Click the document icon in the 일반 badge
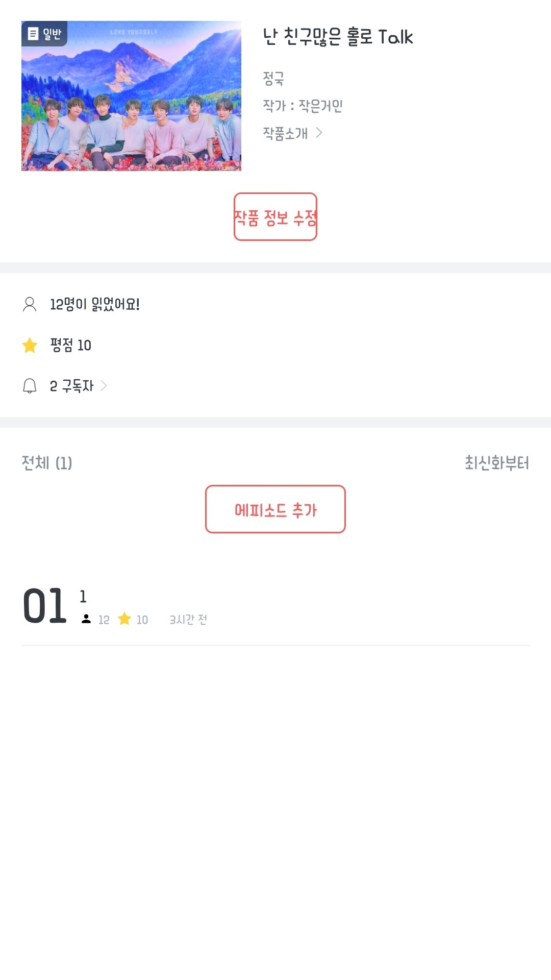This screenshot has height=980, width=551. (33, 34)
